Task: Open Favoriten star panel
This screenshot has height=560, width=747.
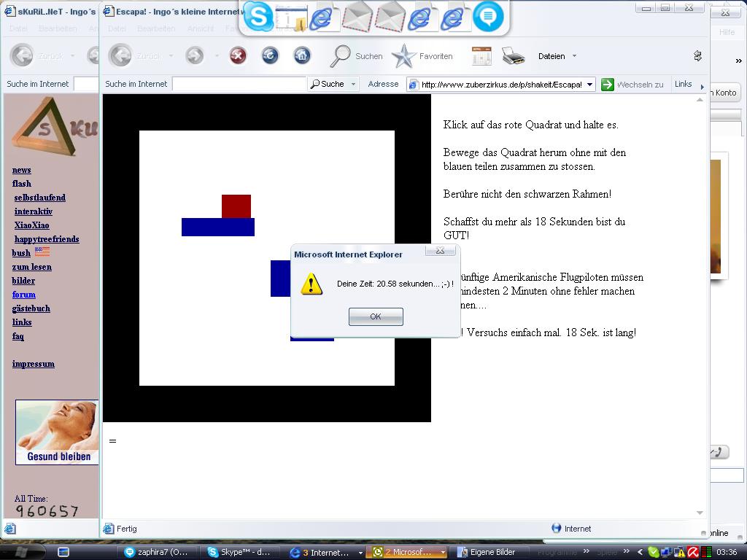Action: [x=422, y=55]
